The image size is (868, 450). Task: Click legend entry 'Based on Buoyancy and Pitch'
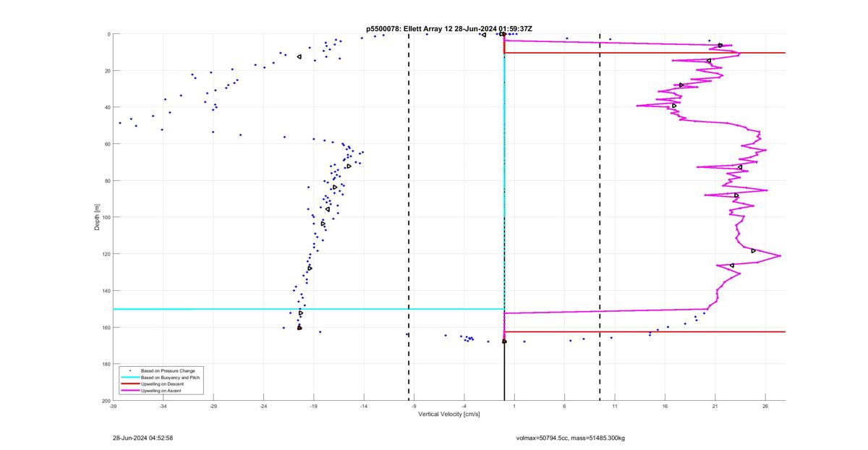tap(170, 377)
